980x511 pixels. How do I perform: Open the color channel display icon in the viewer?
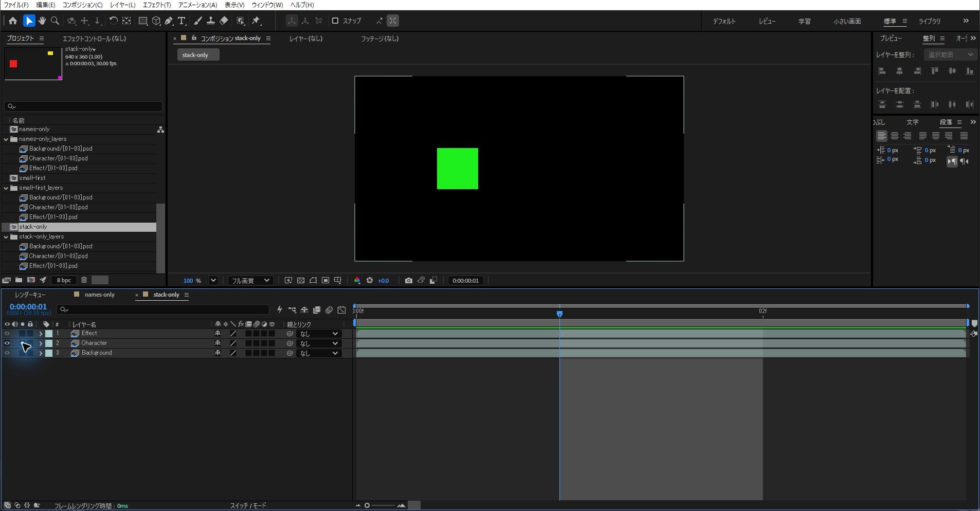coord(357,281)
